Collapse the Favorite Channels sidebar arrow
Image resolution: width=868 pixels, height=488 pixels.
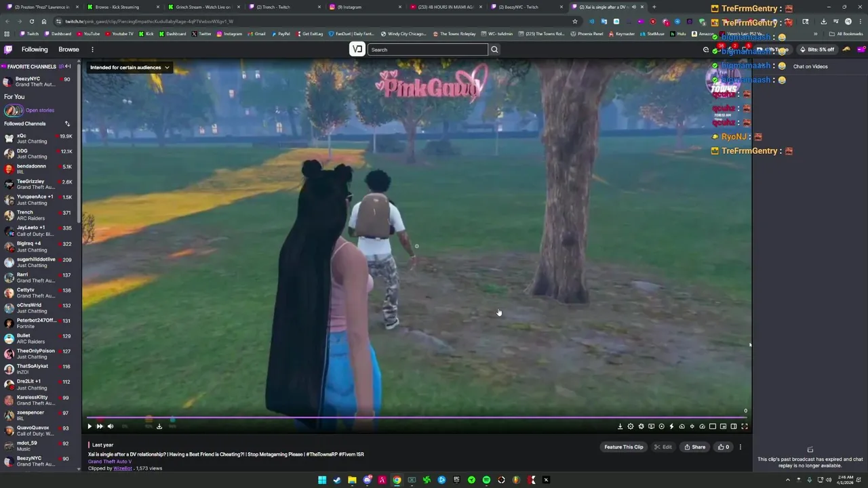point(68,66)
